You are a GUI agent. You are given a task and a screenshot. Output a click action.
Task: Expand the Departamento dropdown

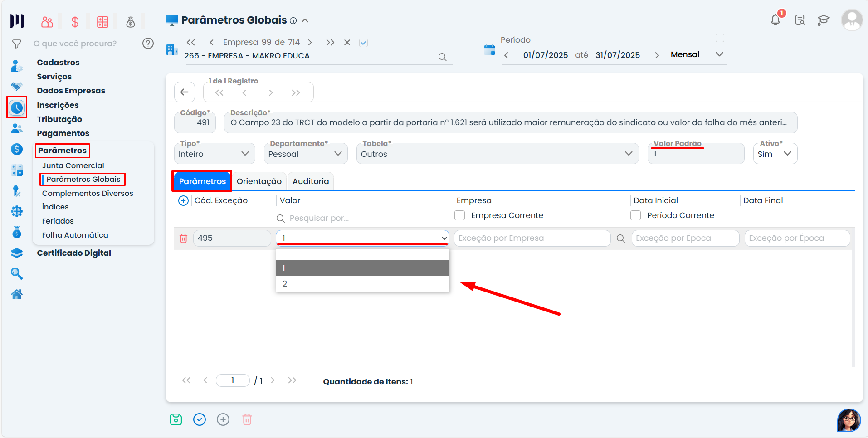click(305, 154)
